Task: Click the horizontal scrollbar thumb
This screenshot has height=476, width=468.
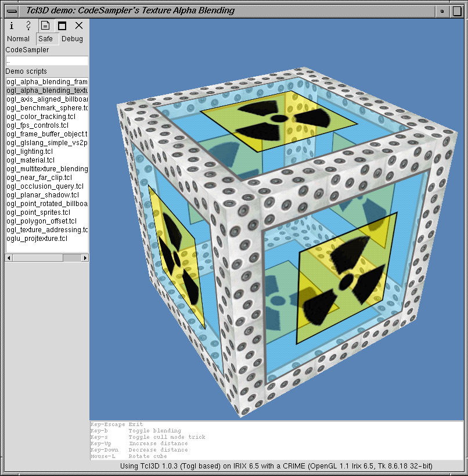Action: (x=38, y=258)
